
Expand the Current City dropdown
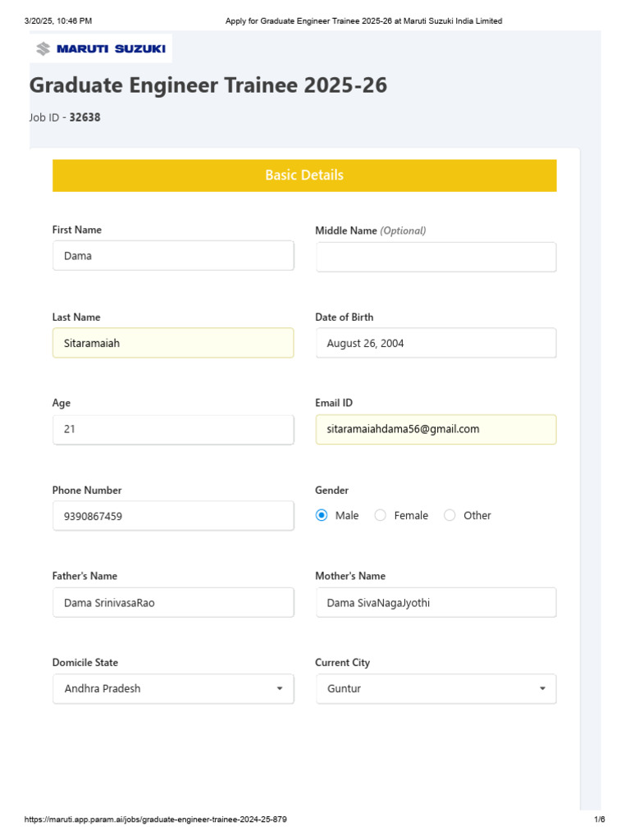coord(435,689)
